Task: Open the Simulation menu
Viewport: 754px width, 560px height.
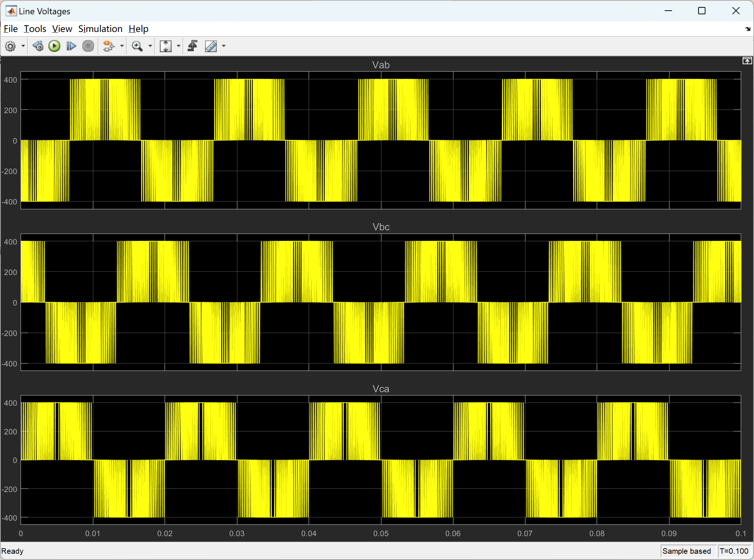Action: (x=100, y=29)
